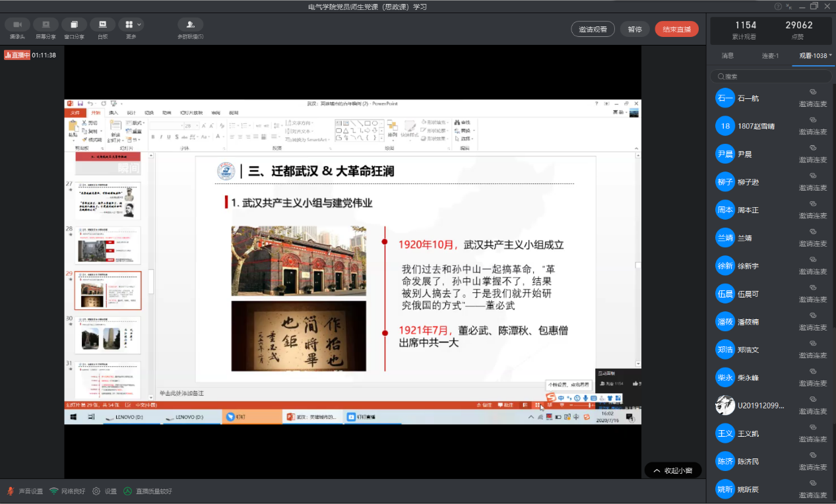Screen dimensions: 836x504
Task: Expand the 观看·1038 viewers dropdown arrow
Action: point(831,56)
